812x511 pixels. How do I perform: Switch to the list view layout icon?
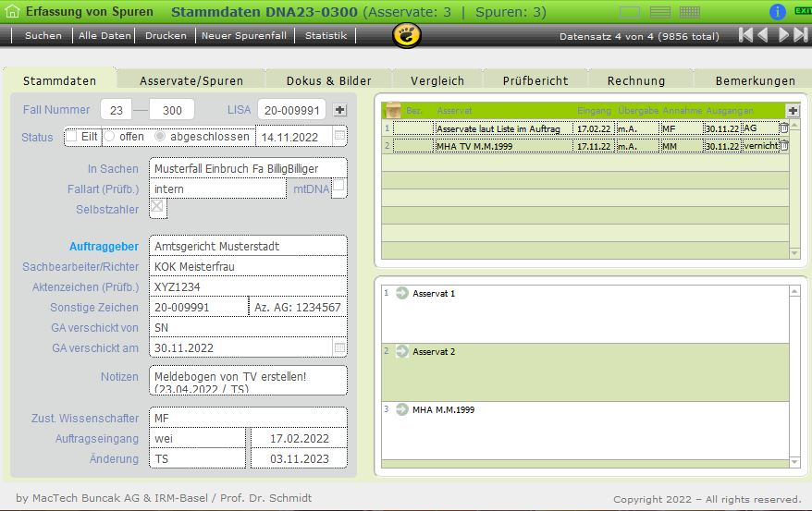pos(659,12)
